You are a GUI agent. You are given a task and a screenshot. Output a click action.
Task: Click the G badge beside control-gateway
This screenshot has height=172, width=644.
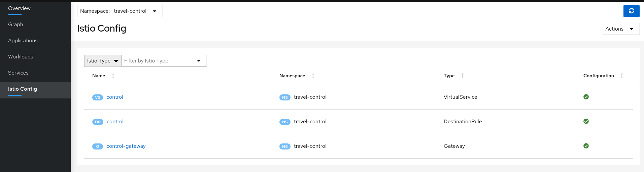pyautogui.click(x=98, y=146)
